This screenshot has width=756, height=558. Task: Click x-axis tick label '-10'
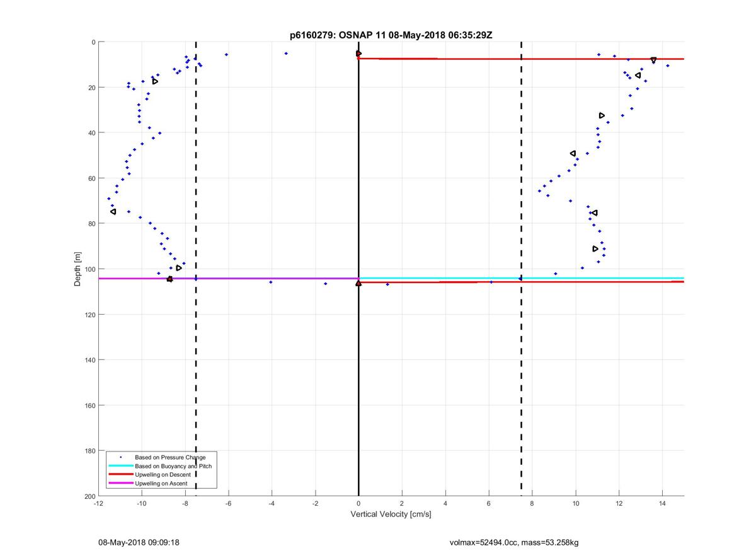(142, 504)
